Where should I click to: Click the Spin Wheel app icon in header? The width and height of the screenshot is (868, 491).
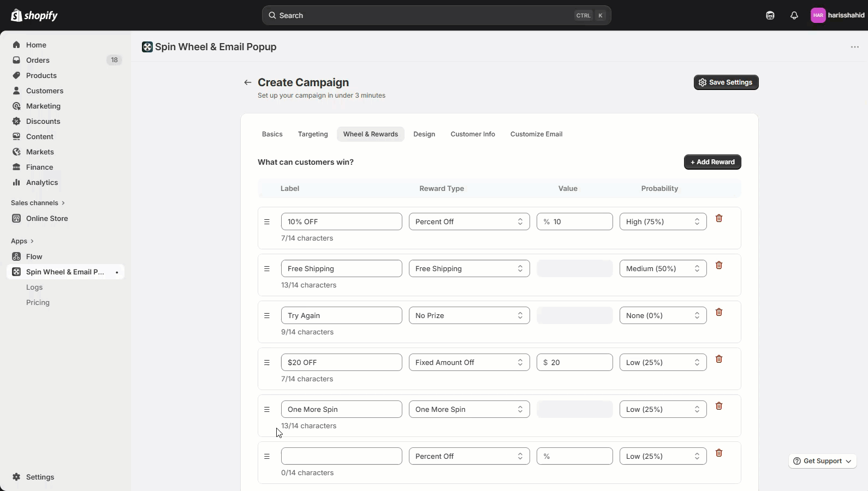click(147, 47)
